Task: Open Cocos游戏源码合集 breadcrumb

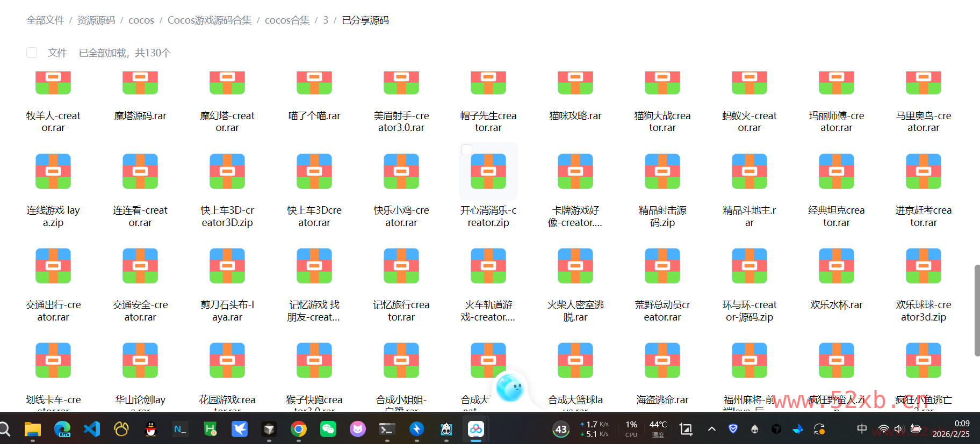Action: coord(210,20)
